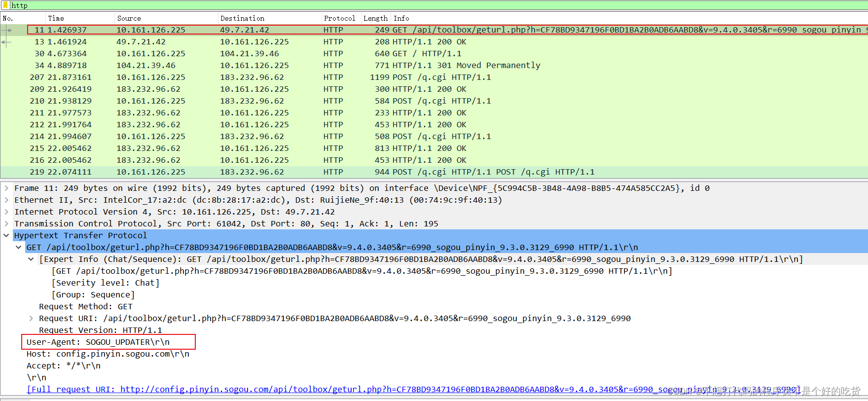This screenshot has width=868, height=401.
Task: Expand the Frame 11 details row
Action: [x=6, y=188]
